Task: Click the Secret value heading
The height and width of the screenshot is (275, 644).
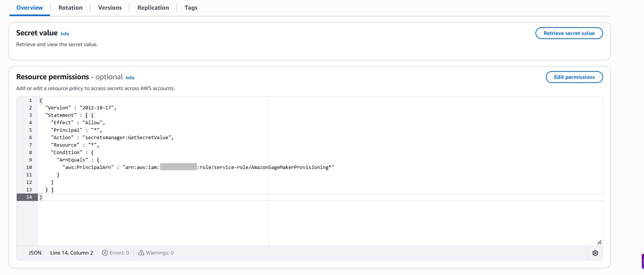Action: pyautogui.click(x=37, y=33)
